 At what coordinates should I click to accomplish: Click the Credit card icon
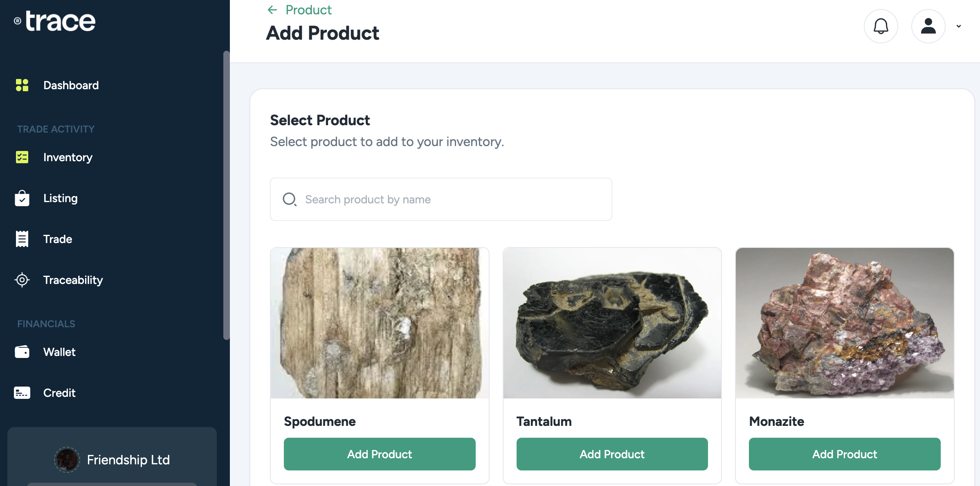(x=22, y=393)
